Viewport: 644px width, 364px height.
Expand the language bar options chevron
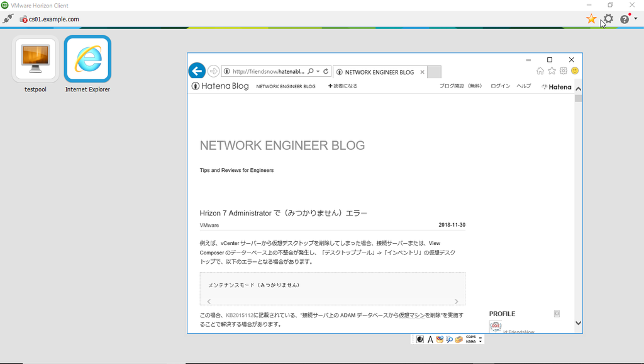point(480,341)
